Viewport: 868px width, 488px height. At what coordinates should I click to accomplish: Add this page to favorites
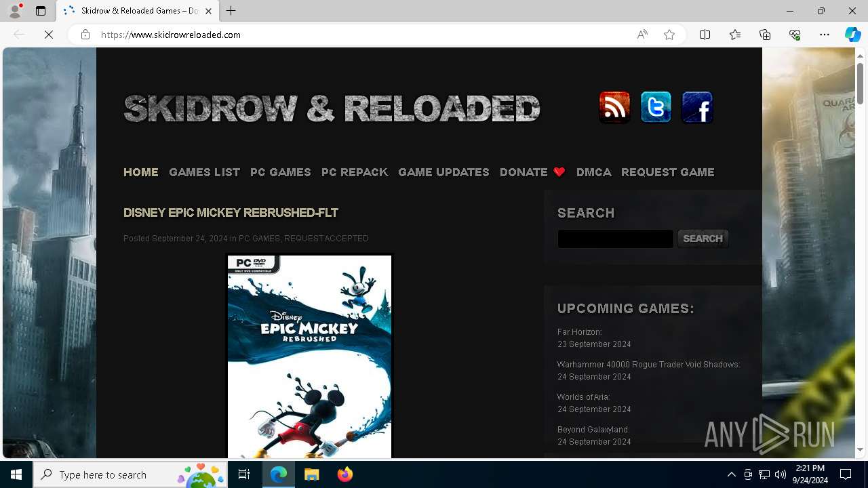(x=669, y=35)
